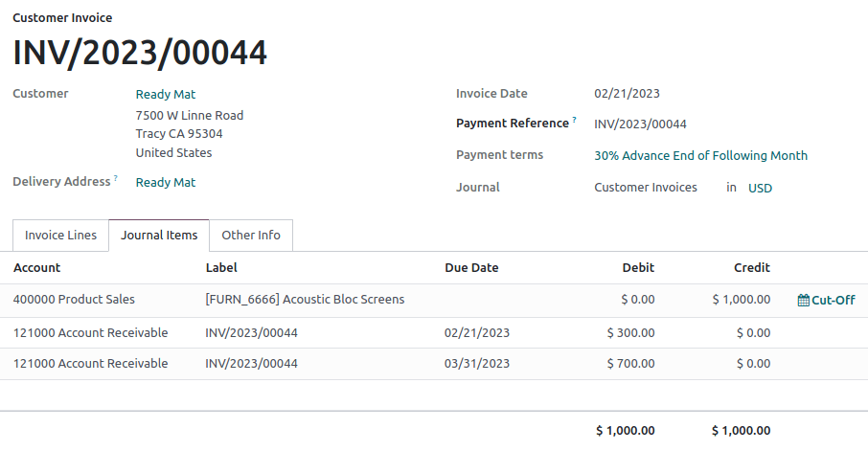Open the Other Info tab

click(251, 236)
